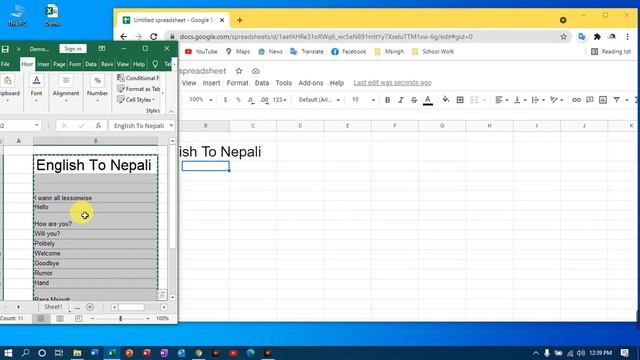Open zoom 100% dropdown in Sheets
Image resolution: width=640 pixels, height=360 pixels.
[x=200, y=100]
